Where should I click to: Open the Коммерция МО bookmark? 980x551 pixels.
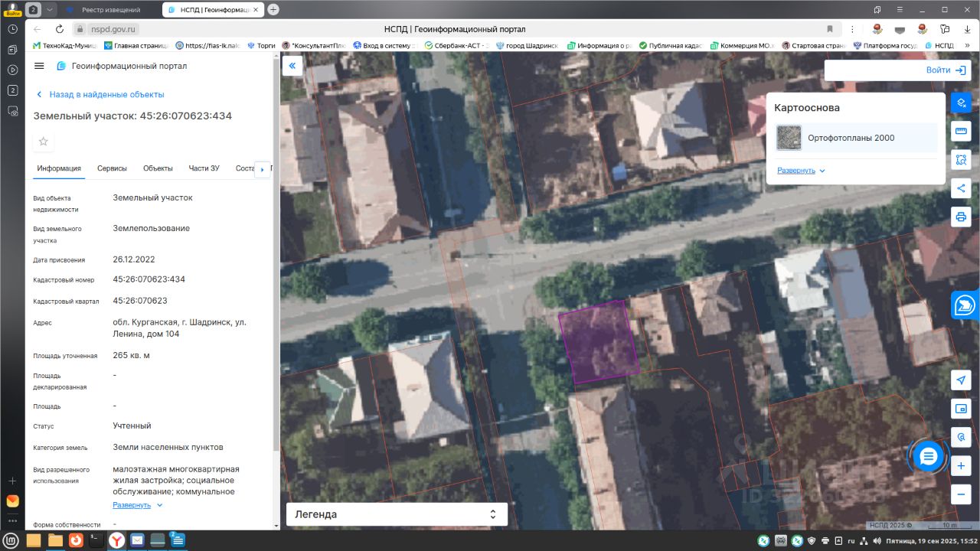click(x=743, y=45)
